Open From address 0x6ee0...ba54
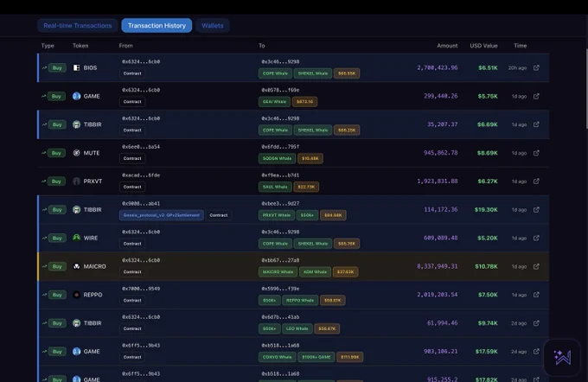This screenshot has height=382, width=588. pyautogui.click(x=141, y=147)
